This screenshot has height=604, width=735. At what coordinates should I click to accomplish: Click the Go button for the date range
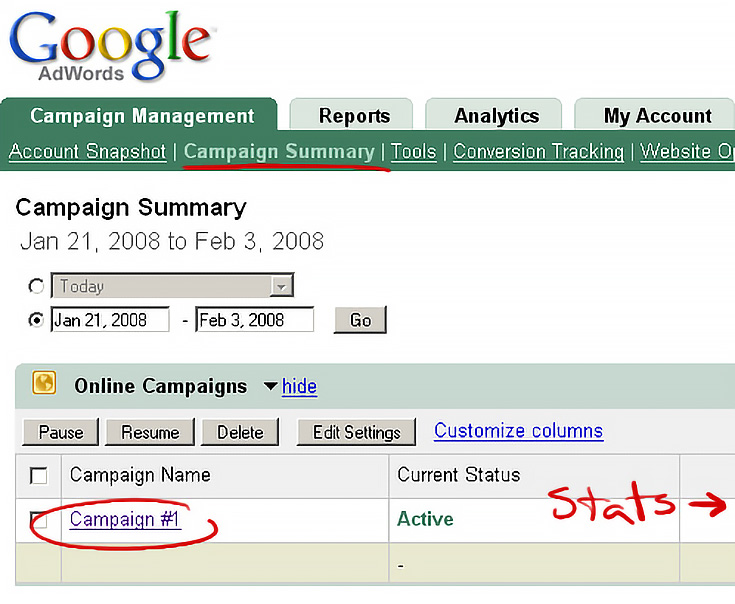(x=360, y=320)
